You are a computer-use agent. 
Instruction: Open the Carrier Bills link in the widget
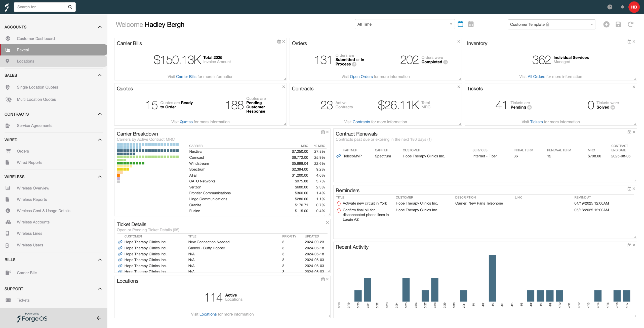coord(186,77)
